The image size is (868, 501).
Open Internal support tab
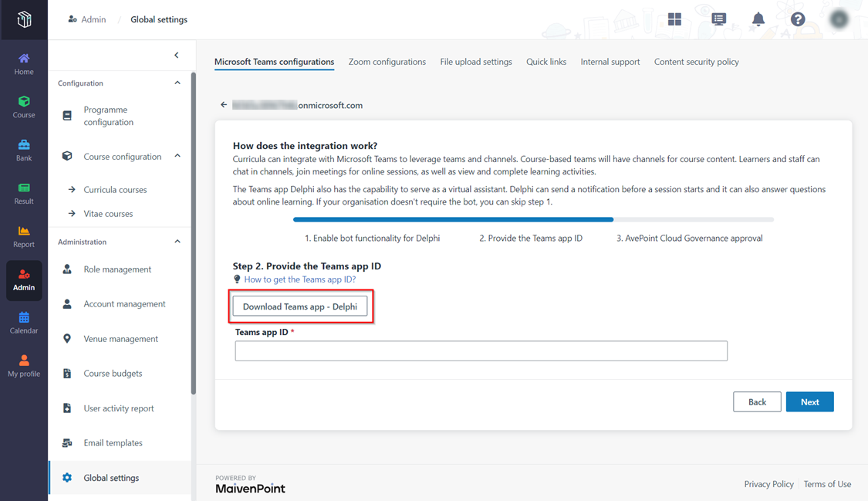click(x=610, y=62)
